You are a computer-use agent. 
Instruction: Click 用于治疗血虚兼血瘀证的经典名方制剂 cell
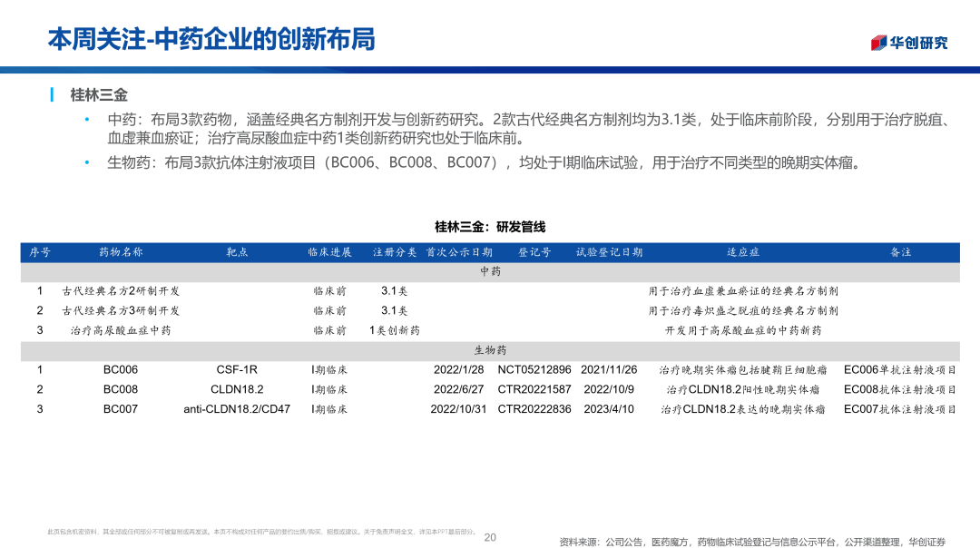click(743, 291)
